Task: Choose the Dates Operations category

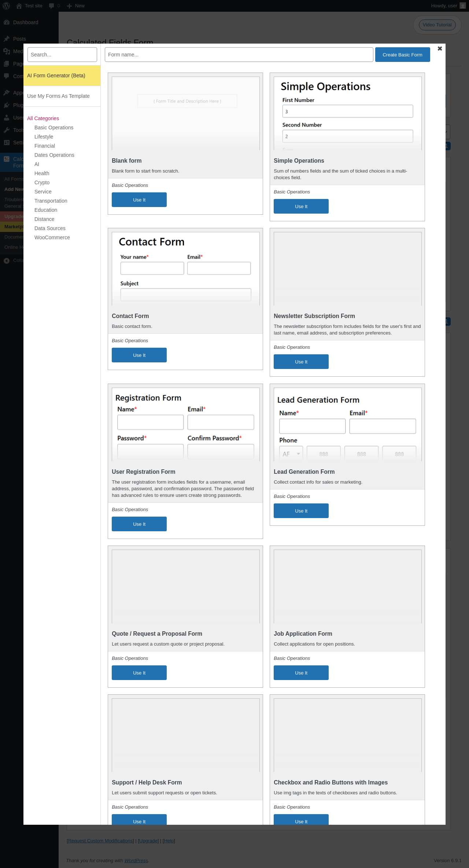Action: (54, 155)
